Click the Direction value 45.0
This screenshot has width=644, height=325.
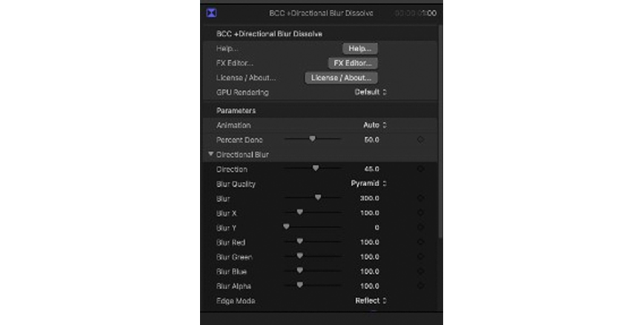372,169
